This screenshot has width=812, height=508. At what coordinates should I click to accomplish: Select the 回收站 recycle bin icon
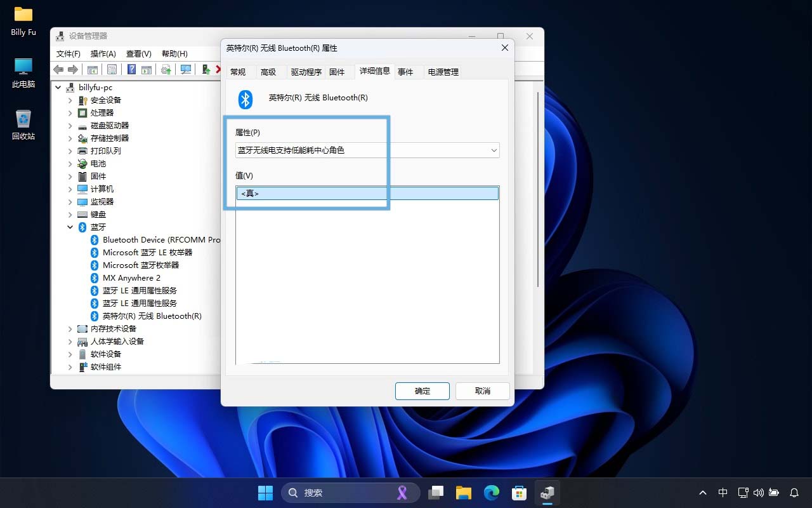(23, 124)
